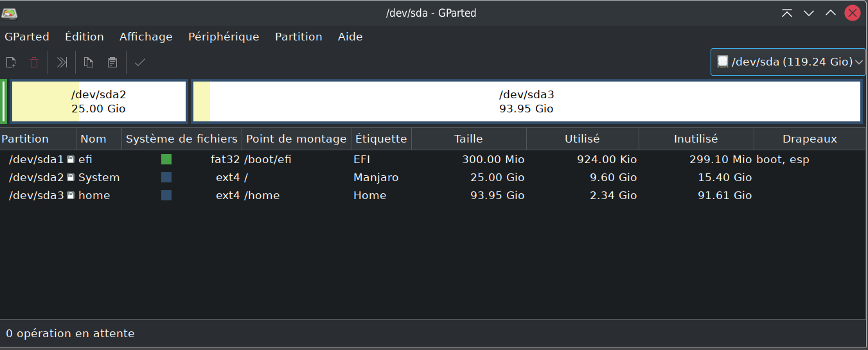Click the Paste partition toolbar icon

tap(112, 62)
